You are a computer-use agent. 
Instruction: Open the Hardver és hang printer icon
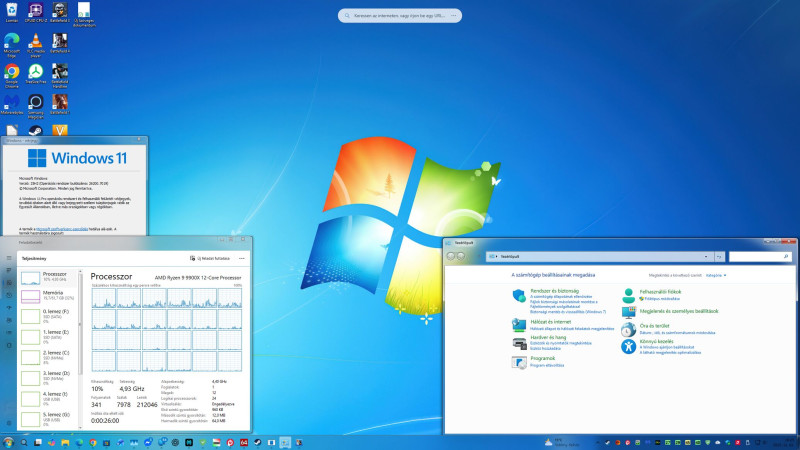coord(519,343)
